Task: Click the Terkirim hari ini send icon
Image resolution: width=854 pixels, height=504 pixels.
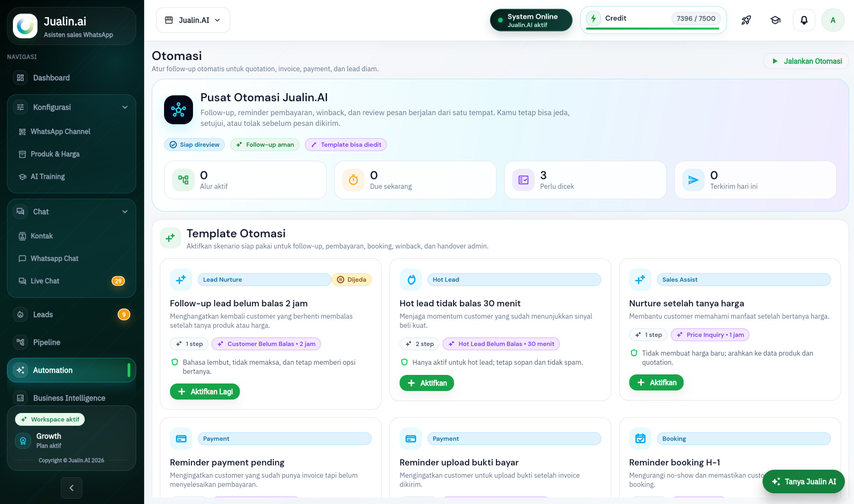Action: [x=693, y=180]
